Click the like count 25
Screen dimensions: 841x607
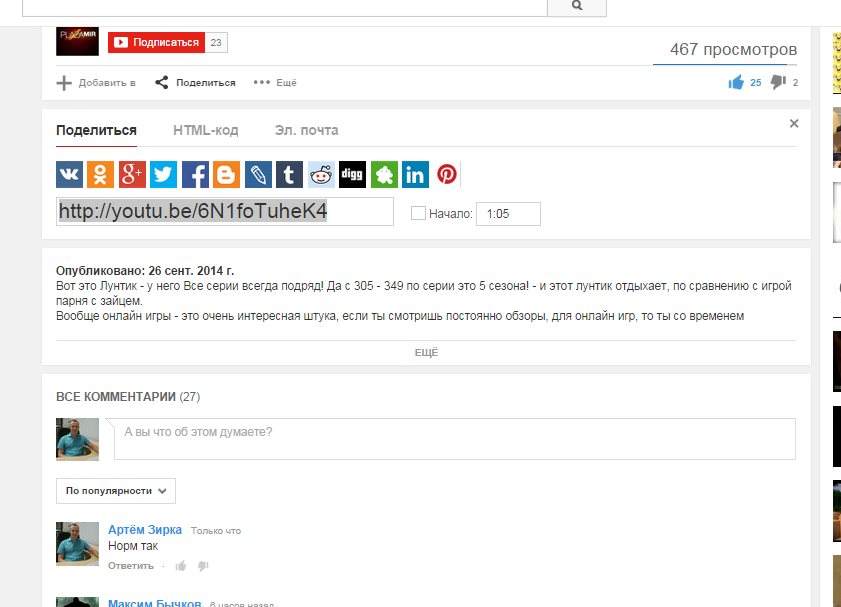point(755,83)
